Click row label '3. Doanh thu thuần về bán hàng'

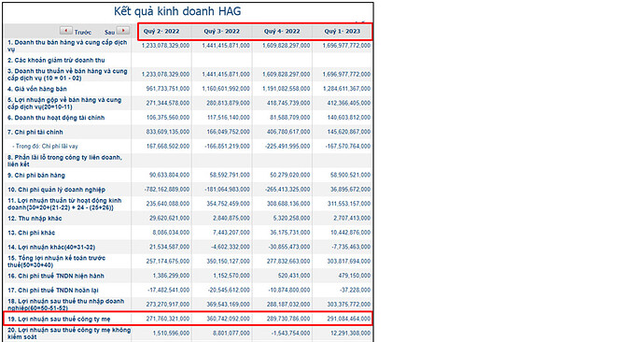coord(67,75)
